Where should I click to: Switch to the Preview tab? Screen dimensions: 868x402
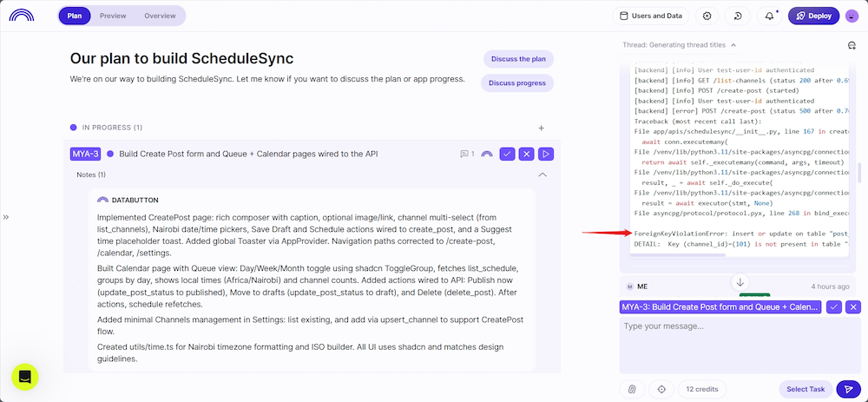point(113,16)
